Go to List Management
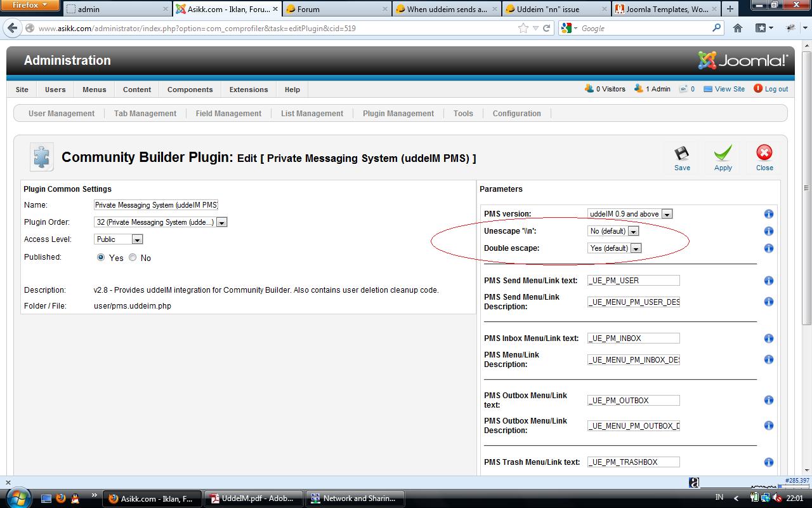Image resolution: width=812 pixels, height=508 pixels. click(x=312, y=114)
